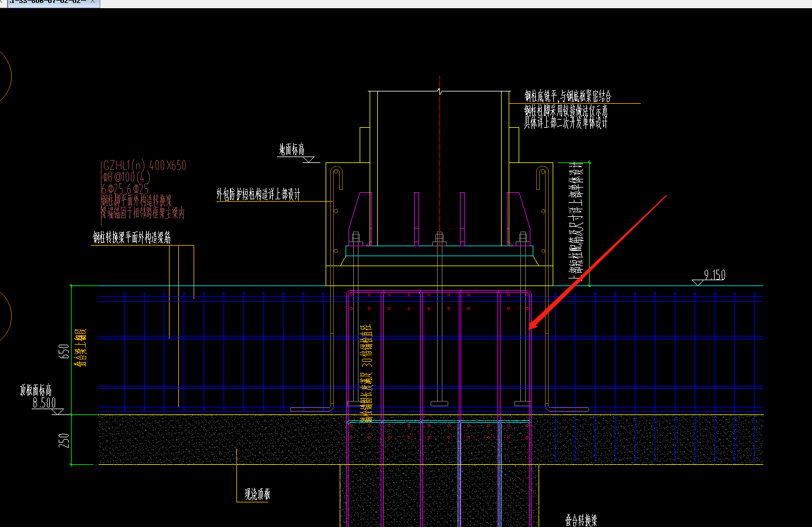Select the drawing tab ending in 07-02-02
The width and height of the screenshot is (812, 527).
(x=49, y=2)
